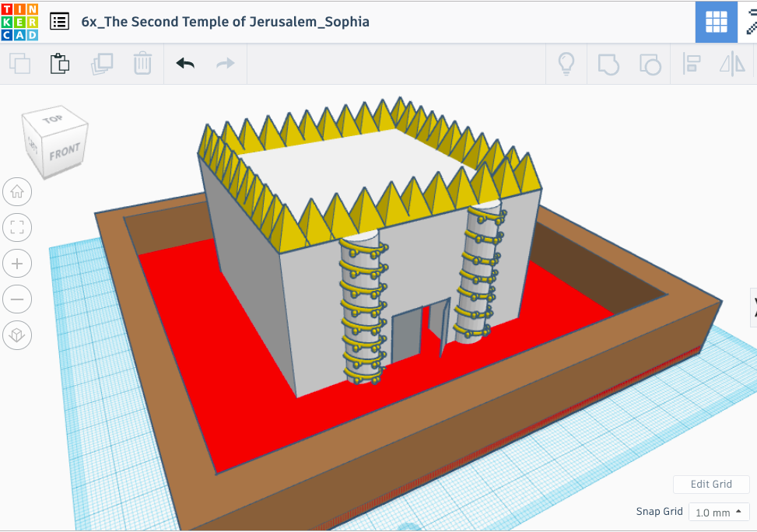Undo the last action
This screenshot has width=757, height=532.
click(185, 64)
